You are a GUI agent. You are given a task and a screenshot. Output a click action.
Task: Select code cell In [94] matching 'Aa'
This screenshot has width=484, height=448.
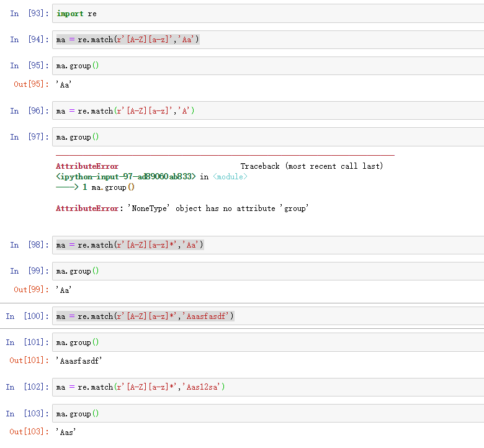[267, 40]
